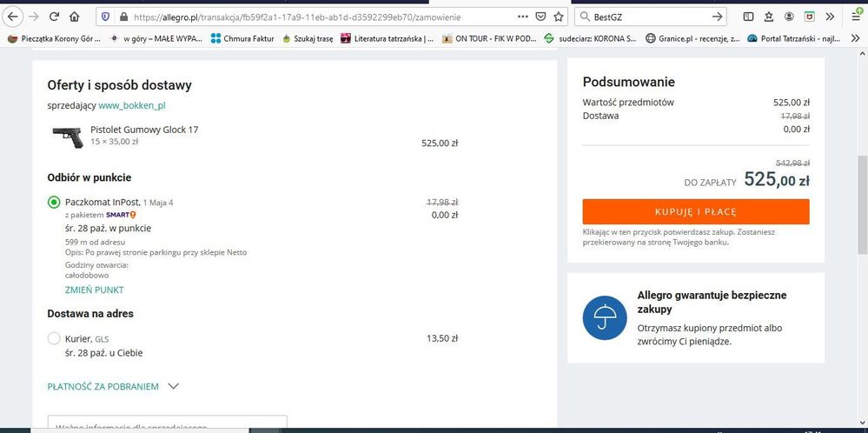The width and height of the screenshot is (868, 433).
Task: Open Literatura tatrzańska bookmark
Action: [x=387, y=38]
